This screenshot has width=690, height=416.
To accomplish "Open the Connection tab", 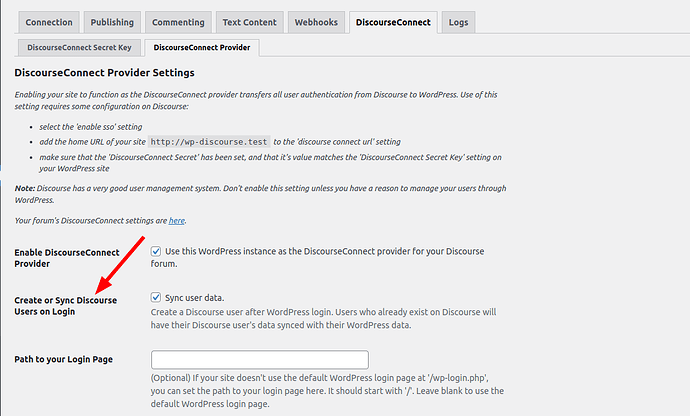I will pos(49,22).
